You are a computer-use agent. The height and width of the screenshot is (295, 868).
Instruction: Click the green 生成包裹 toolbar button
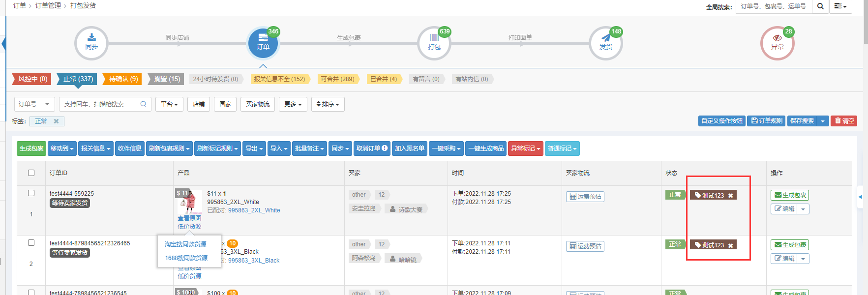click(31, 148)
